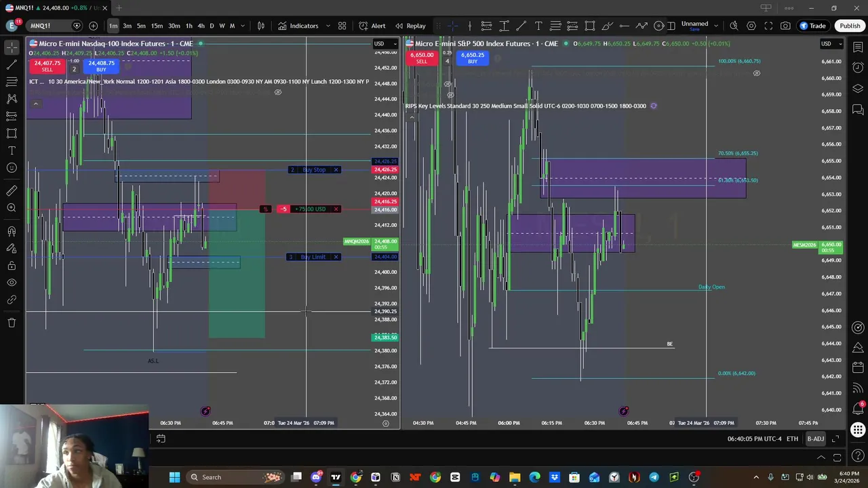Click the add symbol plus icon
This screenshot has width=868, height=488.
coord(93,26)
